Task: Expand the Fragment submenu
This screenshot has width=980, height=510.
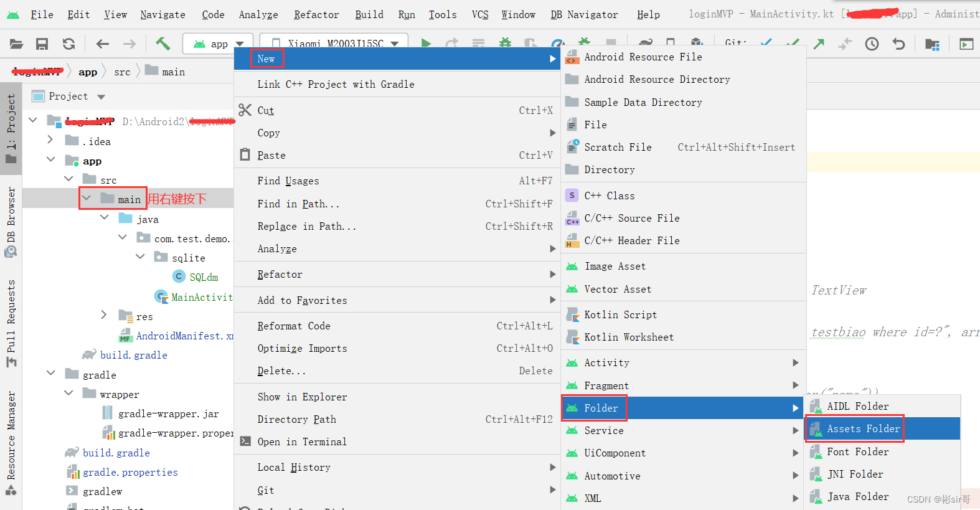Action: click(684, 385)
